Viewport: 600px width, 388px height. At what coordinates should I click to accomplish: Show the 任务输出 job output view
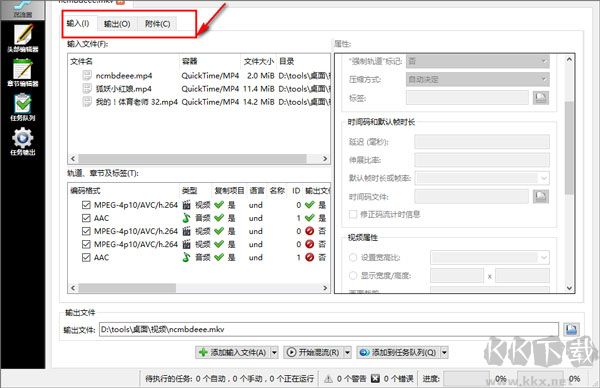pyautogui.click(x=23, y=142)
